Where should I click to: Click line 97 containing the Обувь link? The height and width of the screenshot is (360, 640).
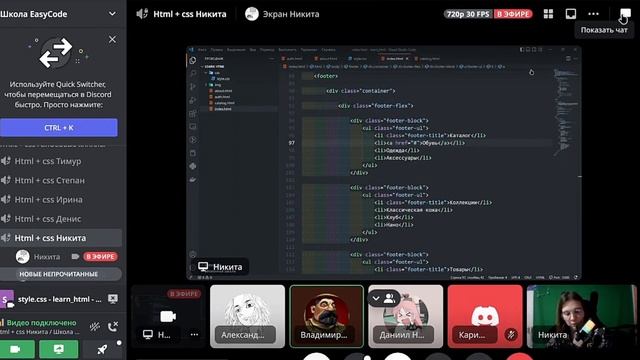click(x=419, y=143)
